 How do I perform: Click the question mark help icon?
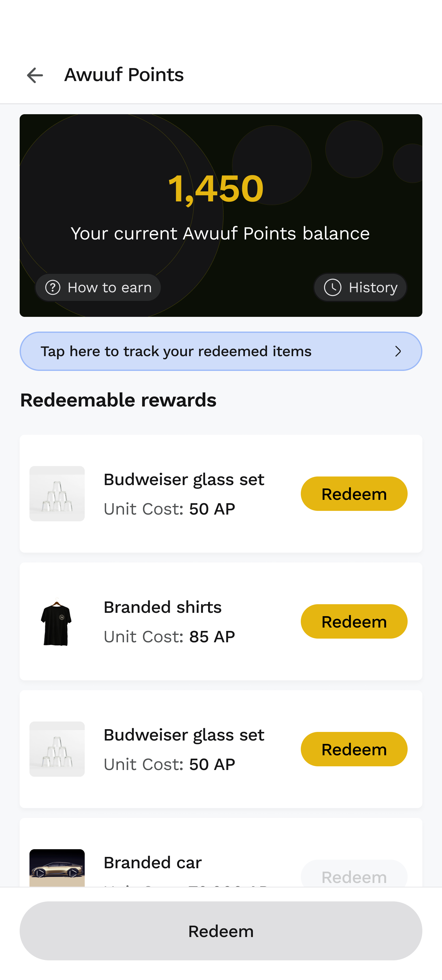(x=53, y=288)
